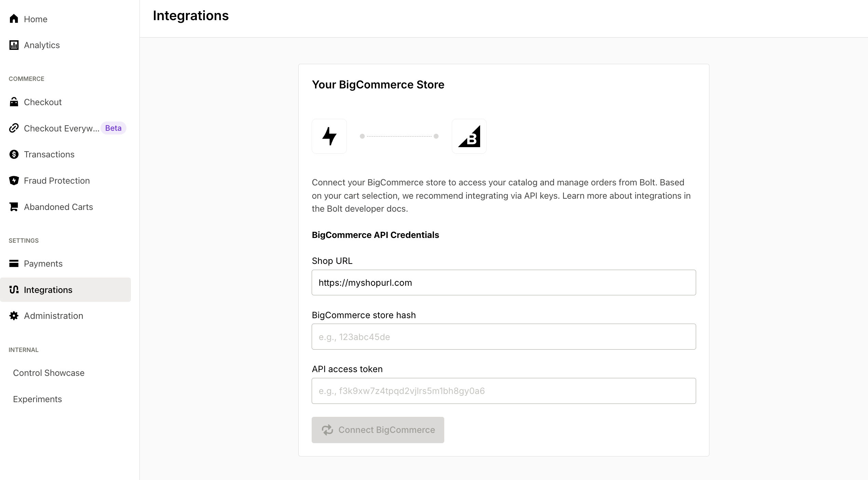Screen dimensions: 868x480
Task: Select the Analytics icon in sidebar
Action: (14, 45)
